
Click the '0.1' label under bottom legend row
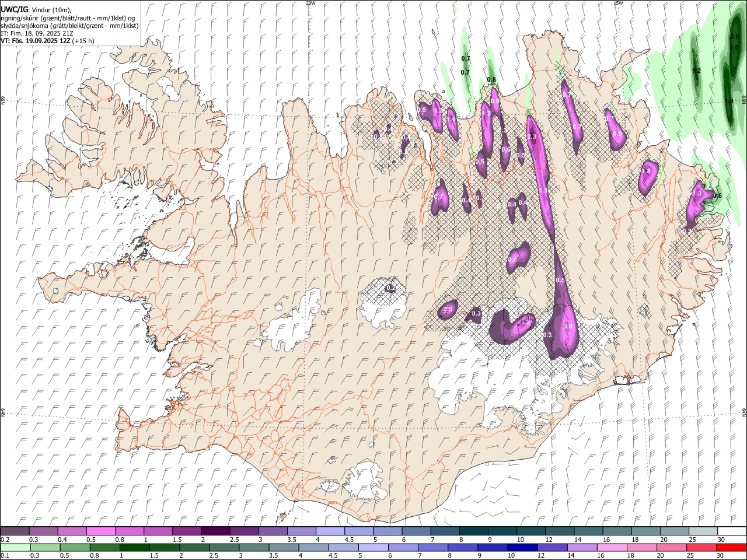[5, 555]
